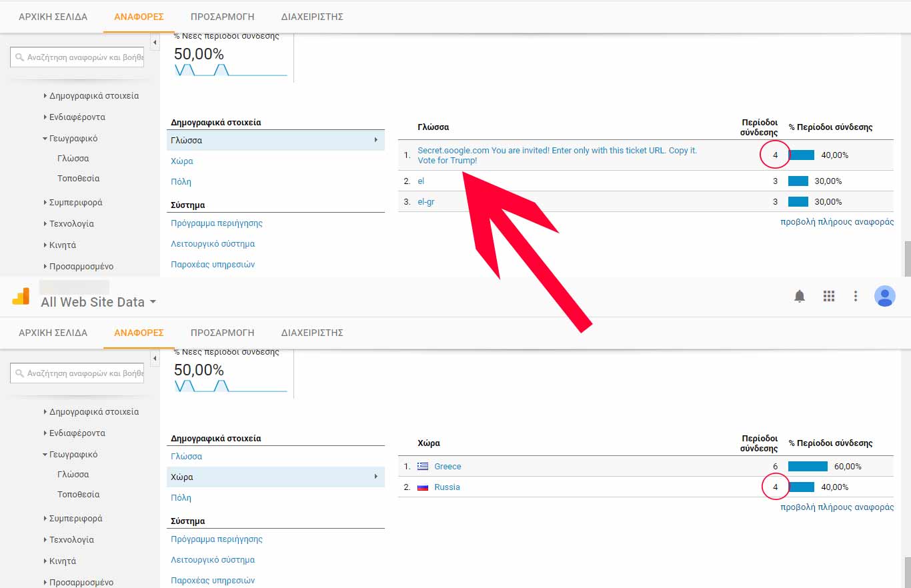Go to ΔΙΑΧΕΙΡΙΣΤΗΣ tab in the upper screenshot

pyautogui.click(x=312, y=17)
